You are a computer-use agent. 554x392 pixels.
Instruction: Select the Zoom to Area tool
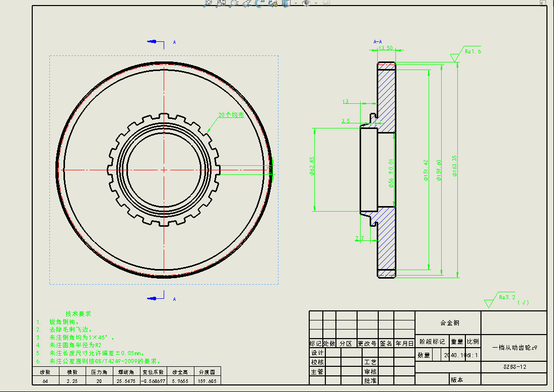coord(221,3)
